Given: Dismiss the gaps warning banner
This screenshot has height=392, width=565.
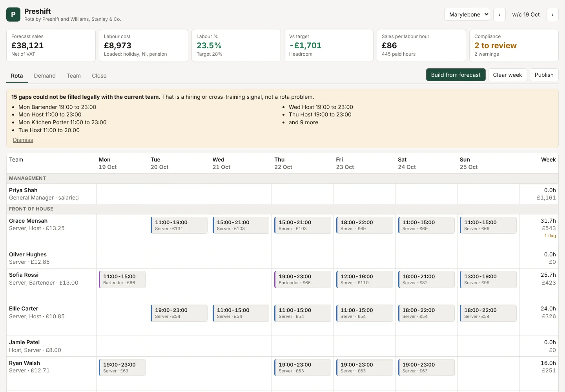Looking at the screenshot, I should click(x=23, y=140).
